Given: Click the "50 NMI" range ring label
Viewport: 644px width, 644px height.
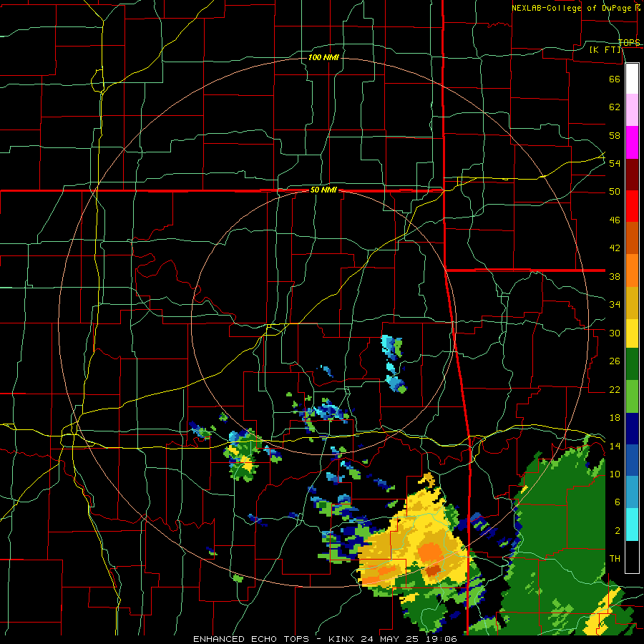Looking at the screenshot, I should (323, 190).
